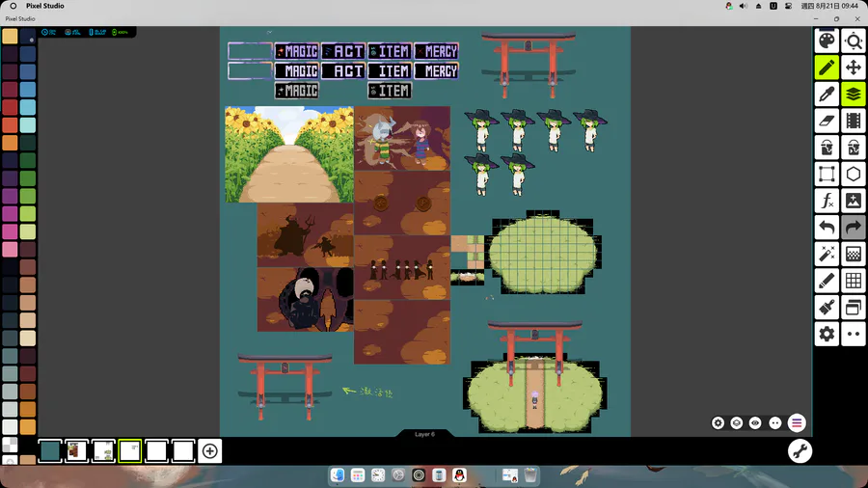Open the animation film strip tool
The width and height of the screenshot is (868, 488).
pos(854,122)
